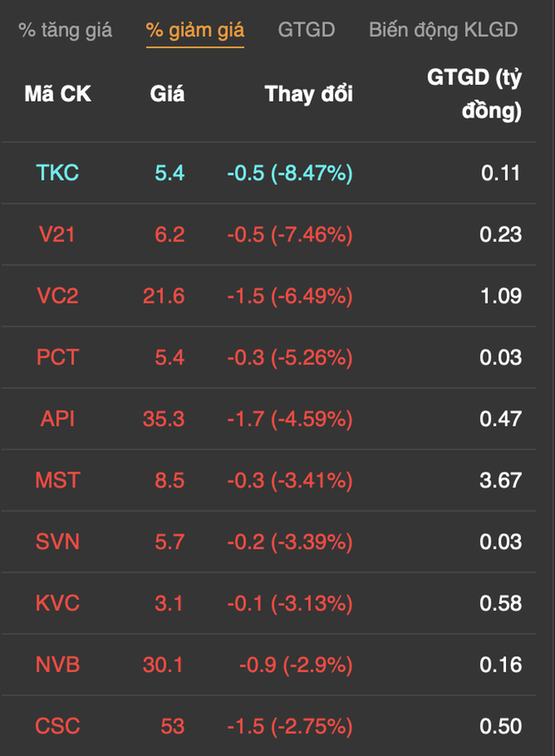The height and width of the screenshot is (756, 555).
Task: Click the GTGD (tỷ đồng) column header
Action: pos(475,93)
